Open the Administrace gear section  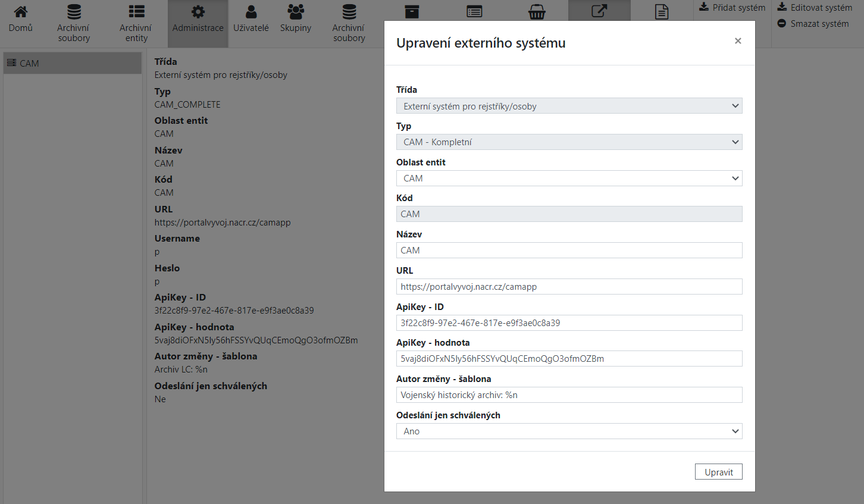point(198,22)
